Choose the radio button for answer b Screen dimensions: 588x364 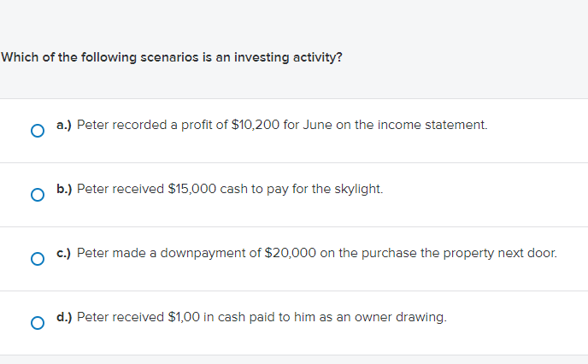pos(37,195)
